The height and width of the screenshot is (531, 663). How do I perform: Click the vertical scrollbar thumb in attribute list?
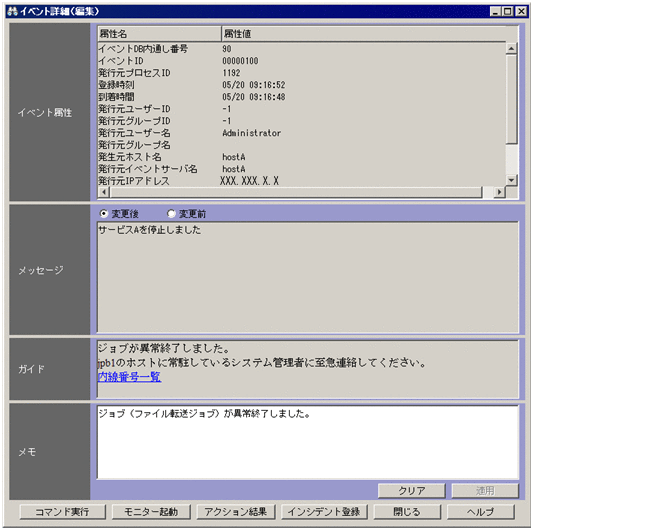coord(512,99)
